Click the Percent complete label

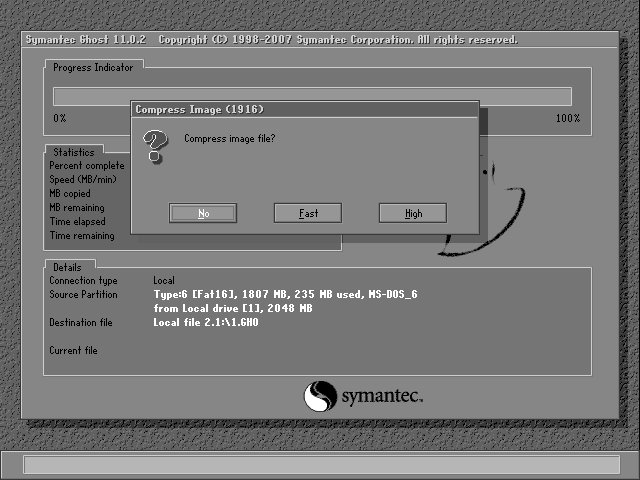(87, 166)
